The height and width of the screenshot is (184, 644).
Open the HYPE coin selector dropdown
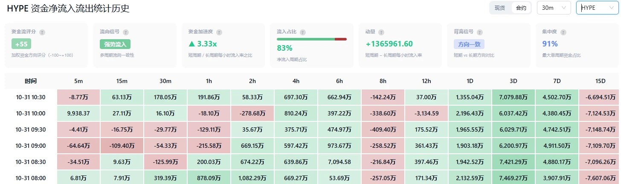coord(597,8)
